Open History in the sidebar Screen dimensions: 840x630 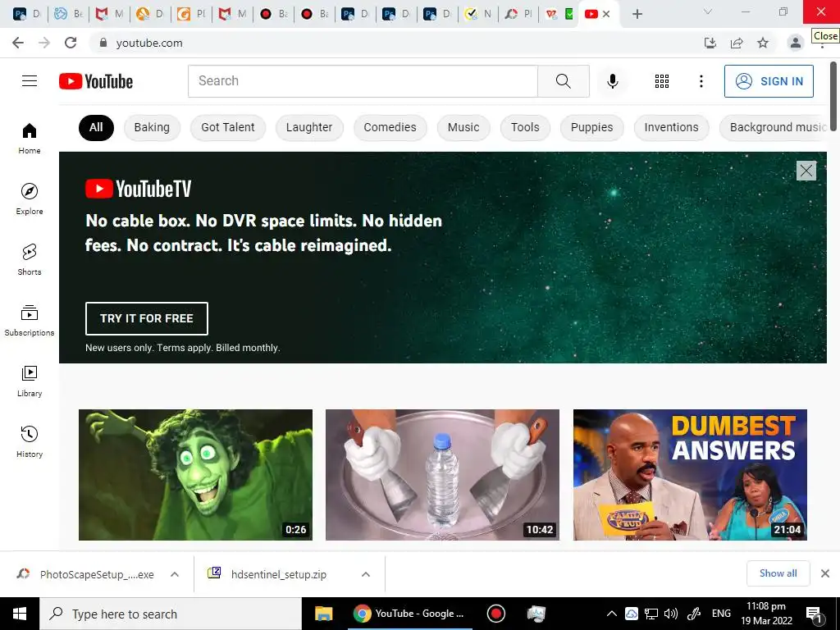[x=30, y=441]
